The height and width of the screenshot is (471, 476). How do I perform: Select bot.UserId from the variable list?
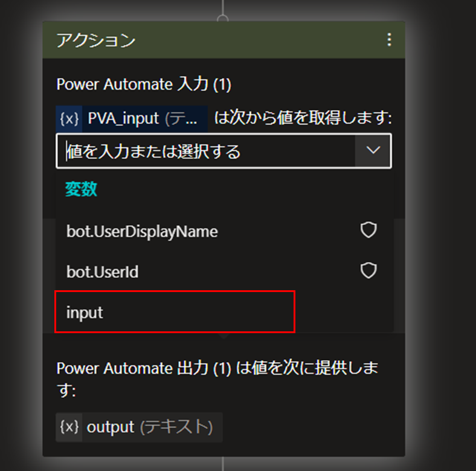click(224, 271)
